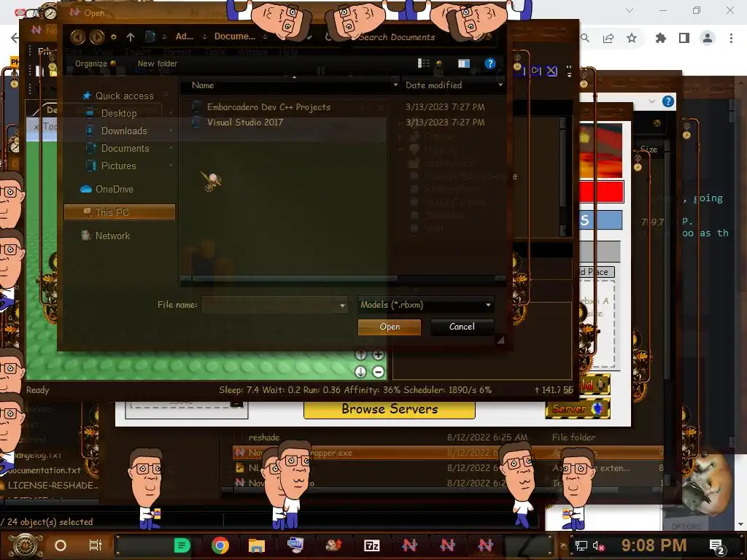Click the tilt down arrow camera control
The image size is (747, 560).
point(360,372)
